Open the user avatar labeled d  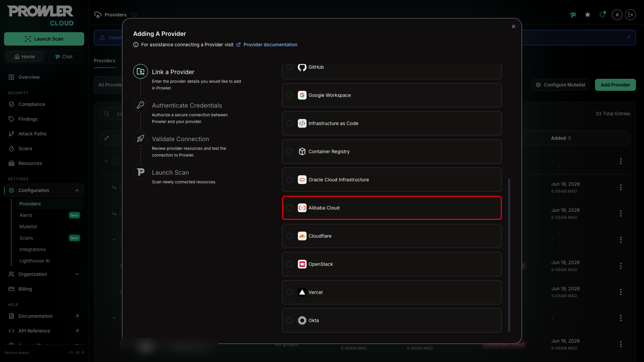point(617,15)
